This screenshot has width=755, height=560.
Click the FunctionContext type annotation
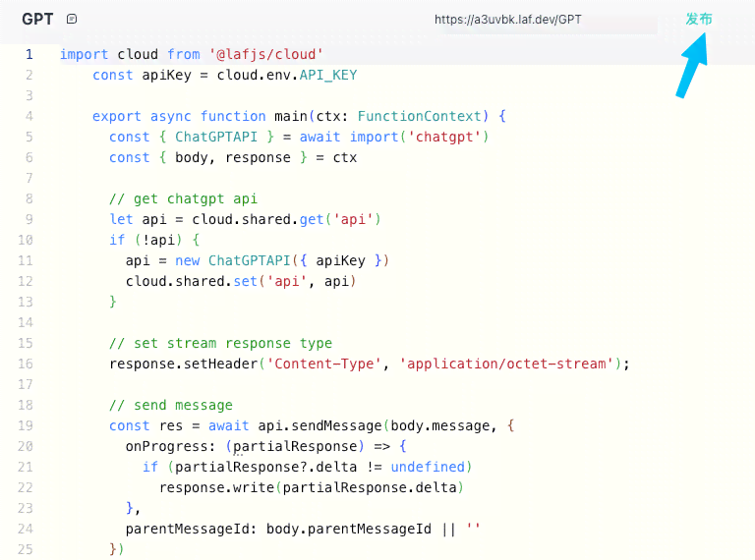pyautogui.click(x=419, y=117)
